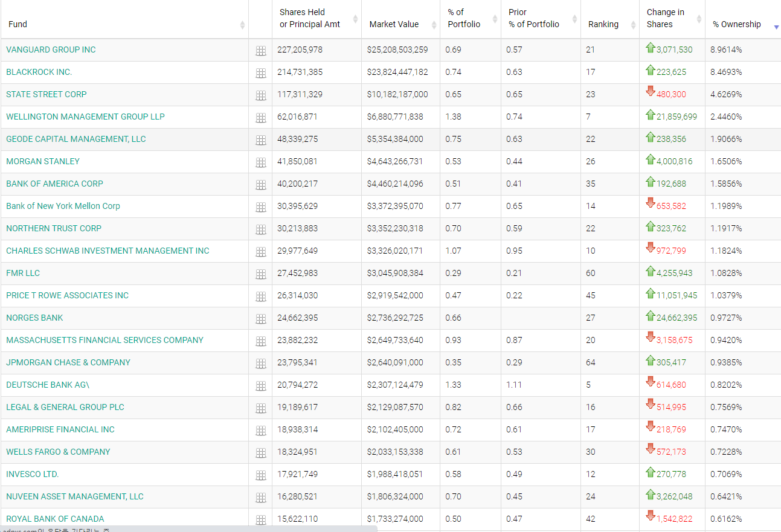Open NUVEEN ASSET MANAGEMENT, LLC link

(x=75, y=496)
